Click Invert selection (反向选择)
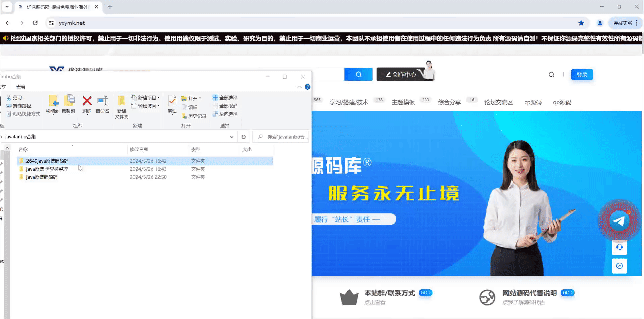 click(x=225, y=114)
